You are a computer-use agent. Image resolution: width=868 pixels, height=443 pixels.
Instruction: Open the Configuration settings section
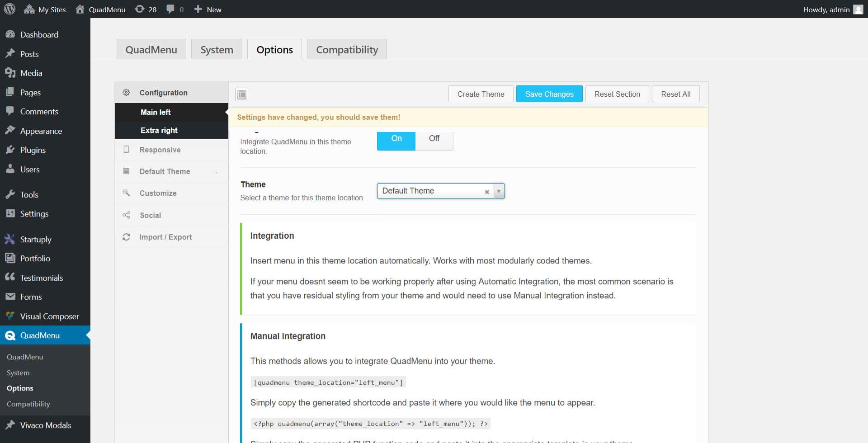171,92
